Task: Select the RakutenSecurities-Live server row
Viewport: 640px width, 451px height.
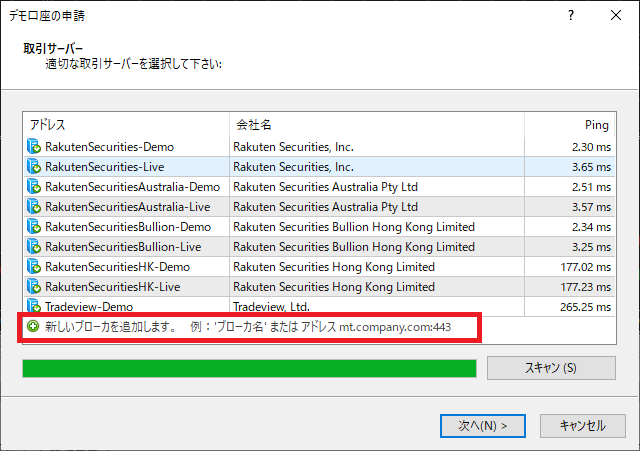Action: click(x=319, y=167)
